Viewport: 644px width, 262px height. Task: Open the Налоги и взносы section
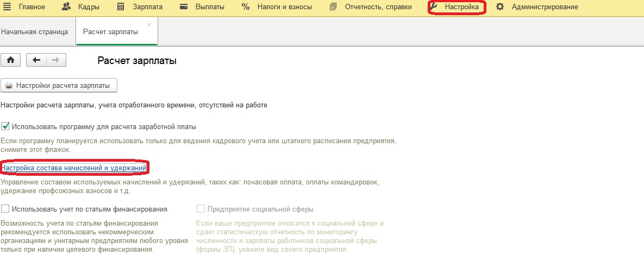285,7
